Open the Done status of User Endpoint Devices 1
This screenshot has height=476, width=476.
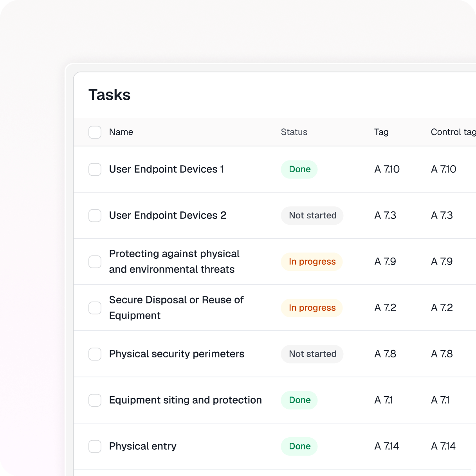[x=299, y=169]
